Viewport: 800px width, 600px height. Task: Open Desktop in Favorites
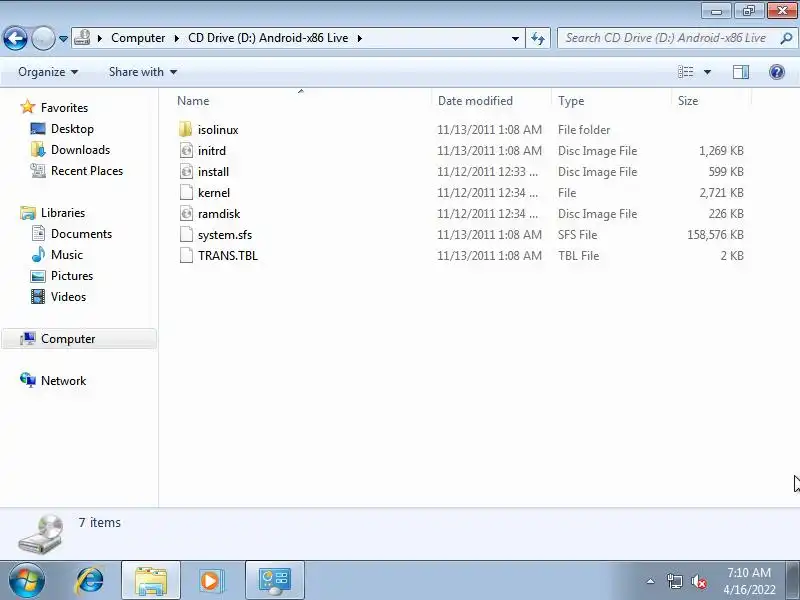(72, 129)
